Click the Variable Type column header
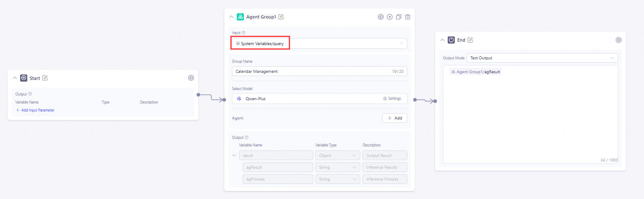644x199 pixels. [326, 145]
